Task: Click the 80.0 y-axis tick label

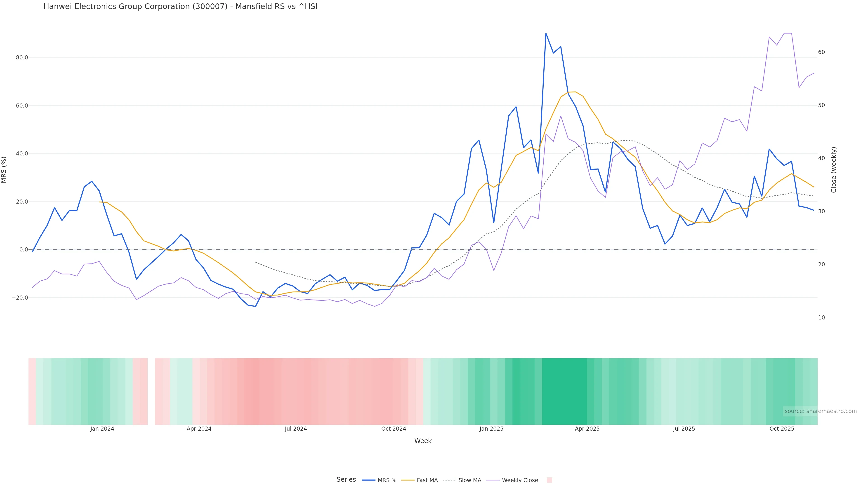Action: [x=22, y=58]
